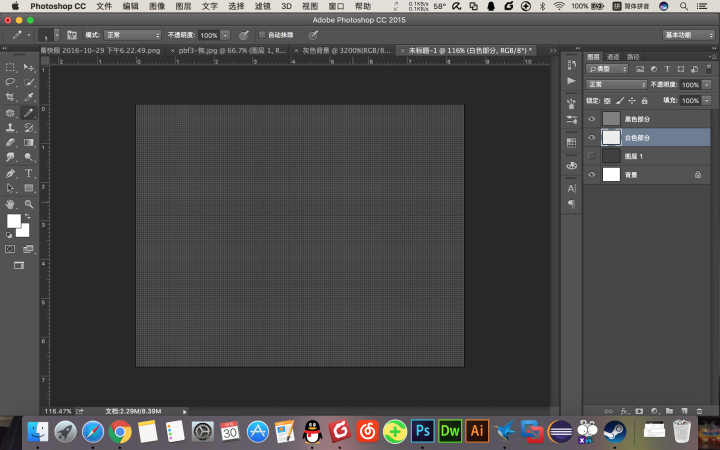The image size is (720, 450).
Task: Open the 模式 blend mode dropdown in options bar
Action: pos(133,35)
